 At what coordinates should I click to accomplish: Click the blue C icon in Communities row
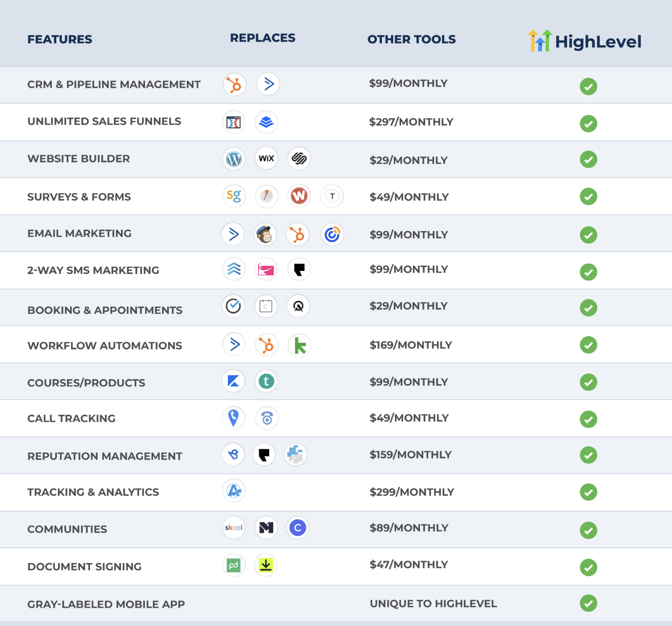[x=298, y=528]
